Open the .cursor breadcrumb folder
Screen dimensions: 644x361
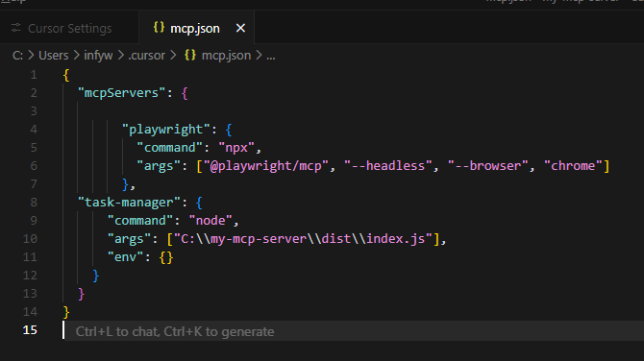point(146,56)
